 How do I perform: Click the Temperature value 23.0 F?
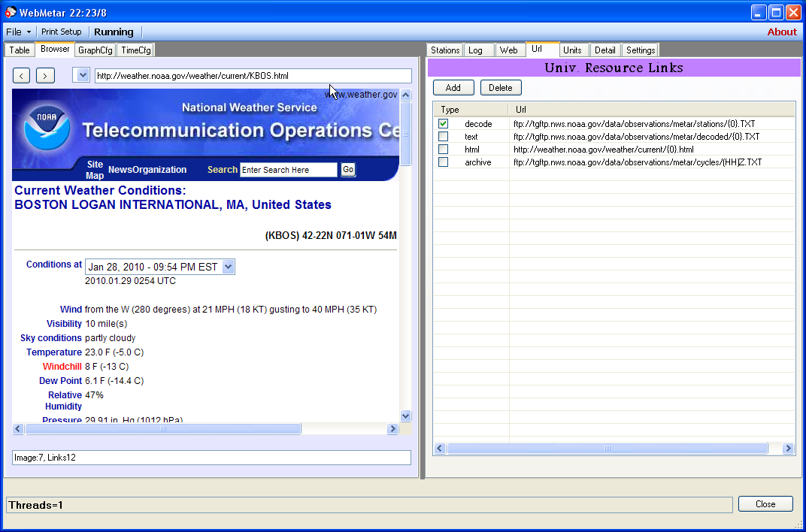click(114, 352)
